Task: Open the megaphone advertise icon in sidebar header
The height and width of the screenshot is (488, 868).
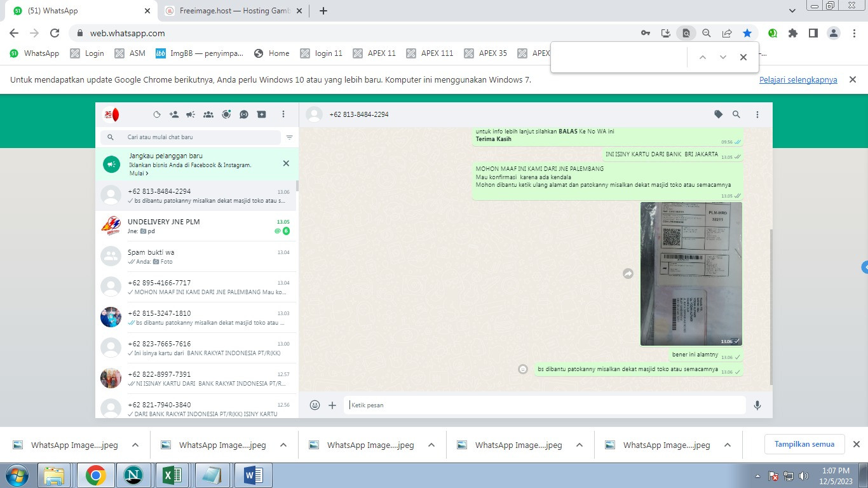Action: point(191,114)
